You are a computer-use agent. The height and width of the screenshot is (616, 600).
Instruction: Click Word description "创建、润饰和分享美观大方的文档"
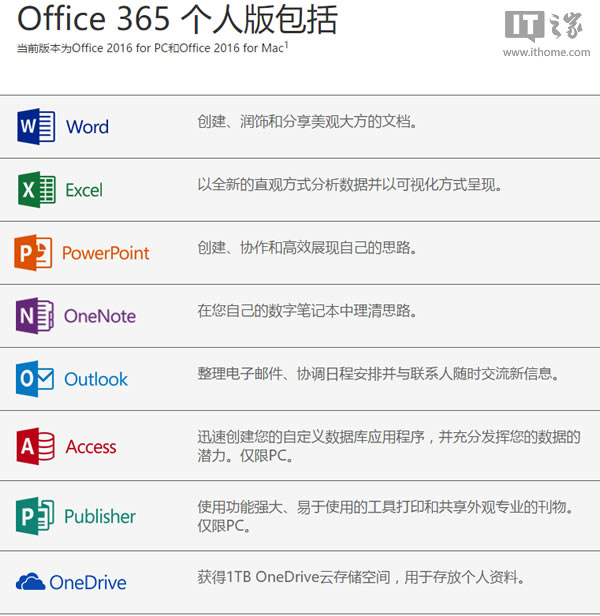307,121
